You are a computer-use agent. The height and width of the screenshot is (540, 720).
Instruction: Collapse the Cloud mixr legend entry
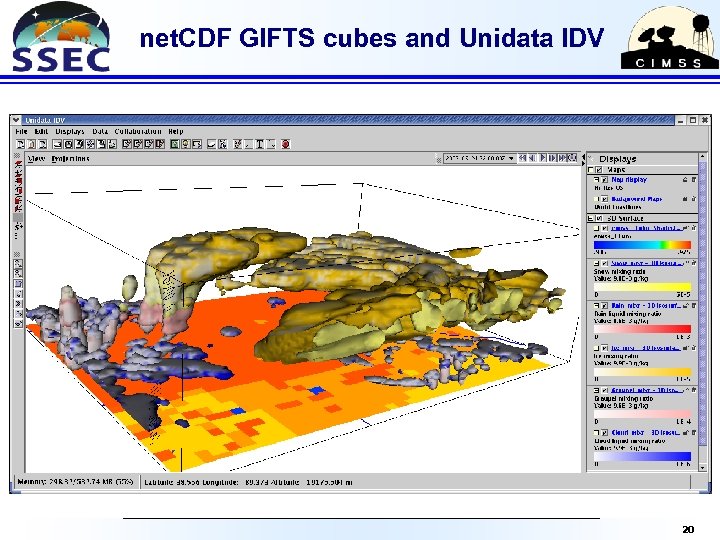(596, 433)
